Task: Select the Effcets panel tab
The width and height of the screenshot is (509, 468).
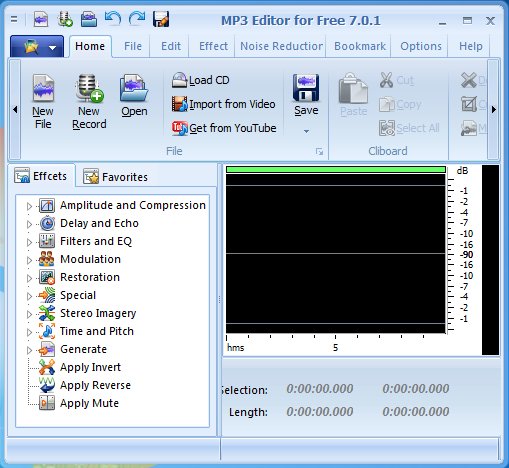Action: click(41, 176)
